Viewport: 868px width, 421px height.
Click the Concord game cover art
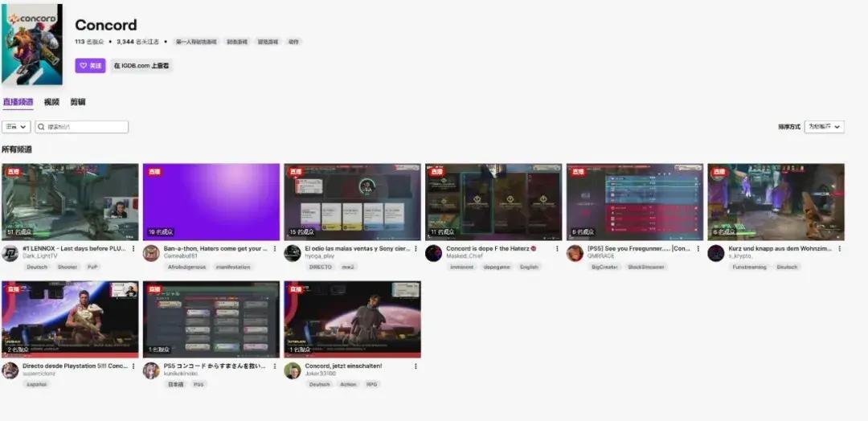[x=31, y=44]
